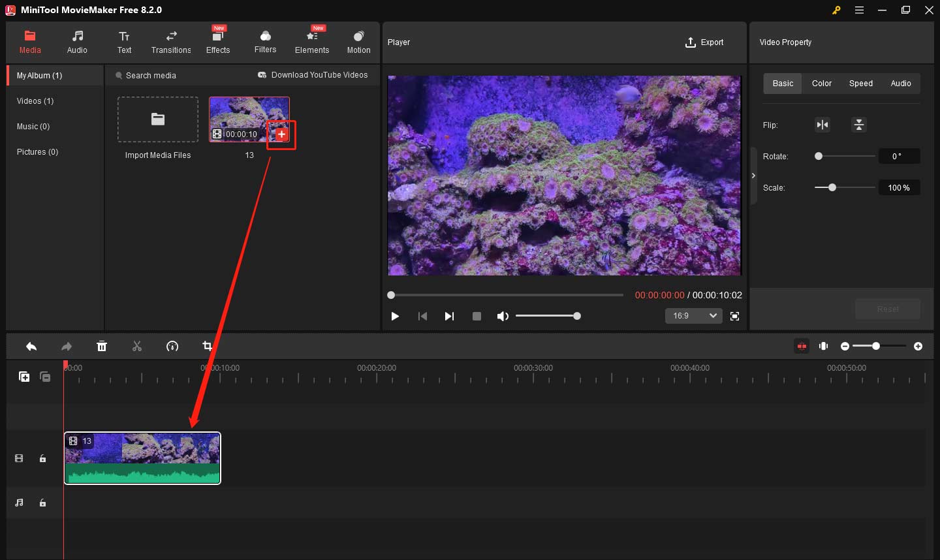Screen dimensions: 940x560
Task: Open the 16:9 aspect ratio dropdown
Action: coord(694,316)
